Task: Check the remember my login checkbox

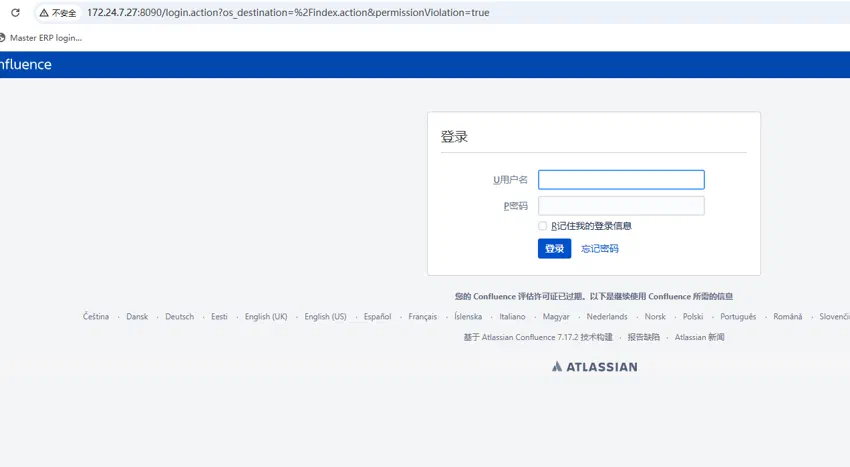Action: click(x=543, y=226)
